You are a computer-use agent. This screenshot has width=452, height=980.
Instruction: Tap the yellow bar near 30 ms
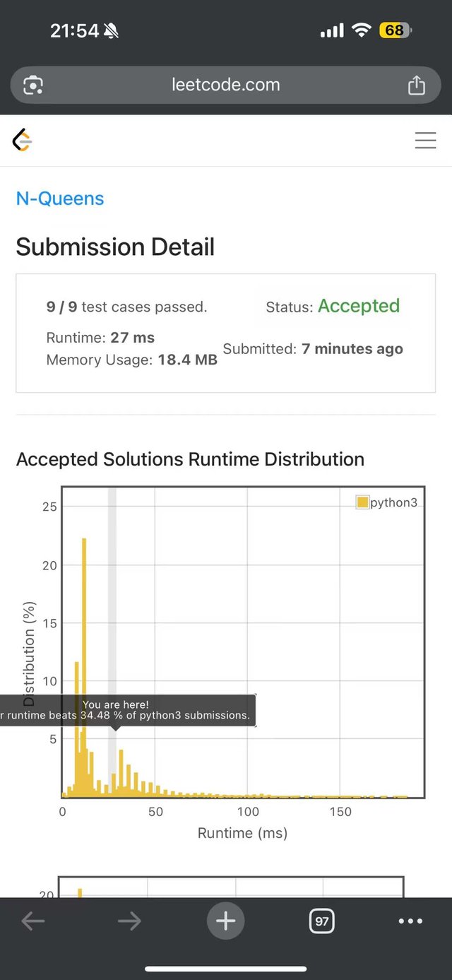pos(121,773)
